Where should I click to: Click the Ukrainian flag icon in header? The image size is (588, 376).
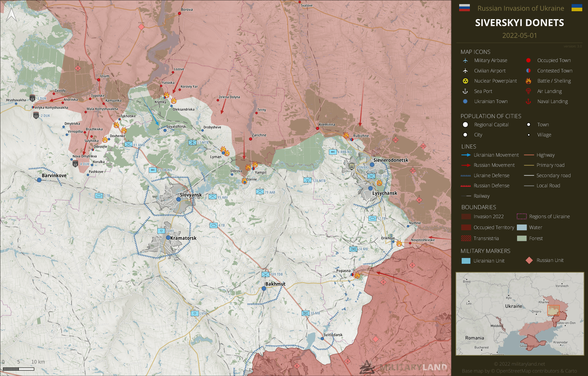click(x=577, y=8)
